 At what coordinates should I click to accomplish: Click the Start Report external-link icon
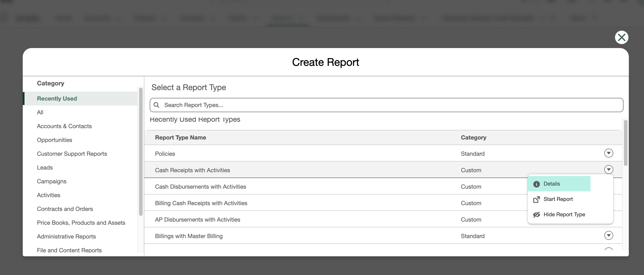[x=536, y=199]
